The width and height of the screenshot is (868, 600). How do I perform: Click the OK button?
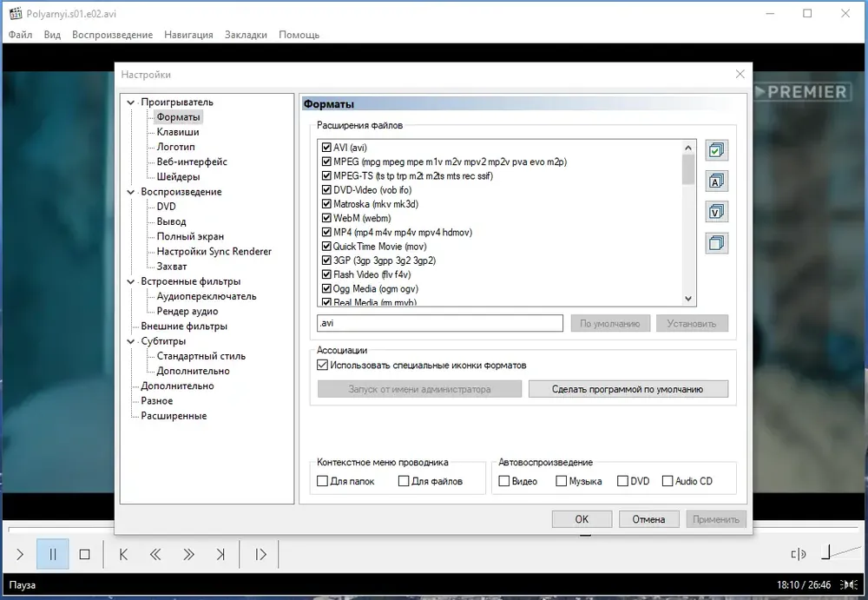tap(582, 519)
